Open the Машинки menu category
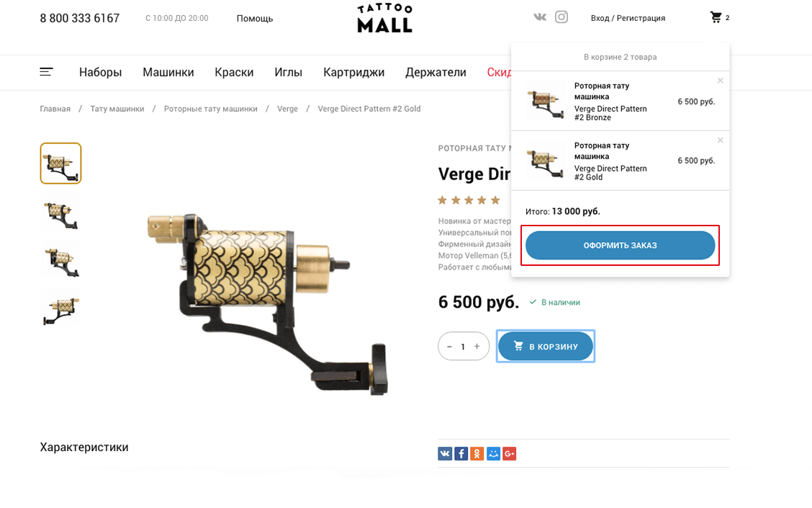Screen dimensions: 812x508 pos(168,73)
